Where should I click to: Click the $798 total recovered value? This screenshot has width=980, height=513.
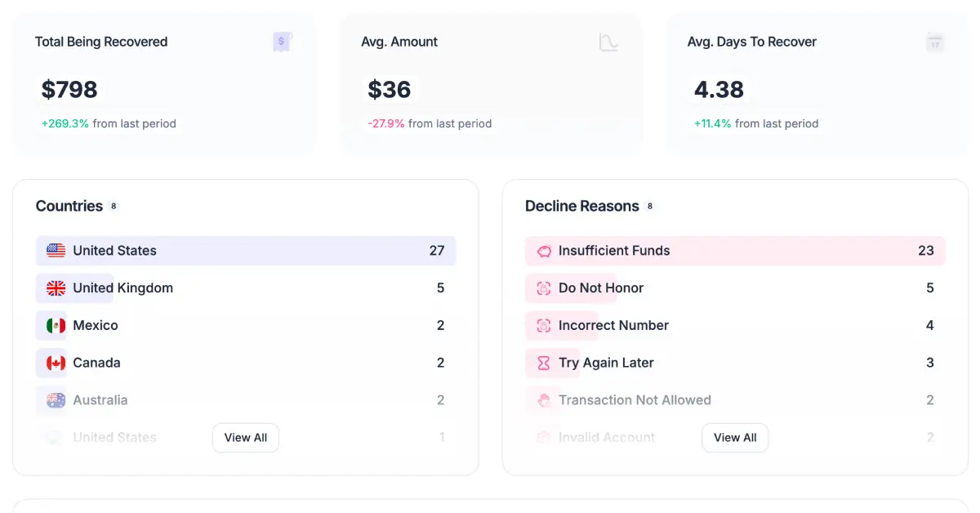pyautogui.click(x=69, y=90)
